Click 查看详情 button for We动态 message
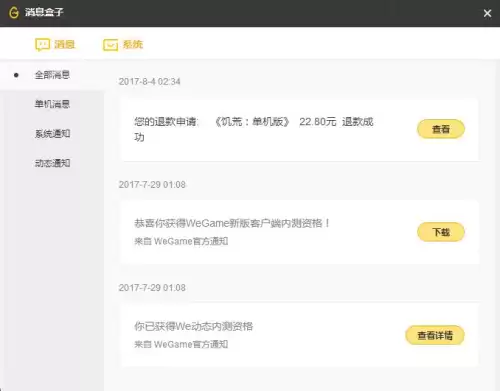Viewport: 500px width, 391px height. tap(435, 335)
